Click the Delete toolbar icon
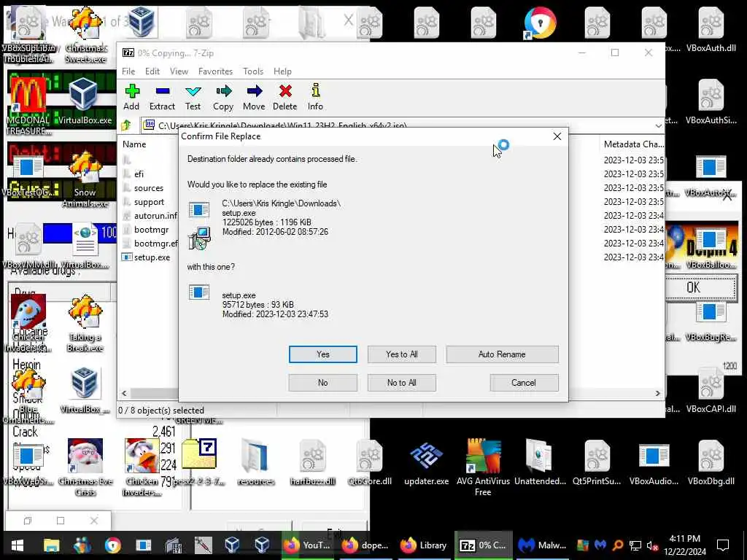This screenshot has width=747, height=560. point(285,97)
